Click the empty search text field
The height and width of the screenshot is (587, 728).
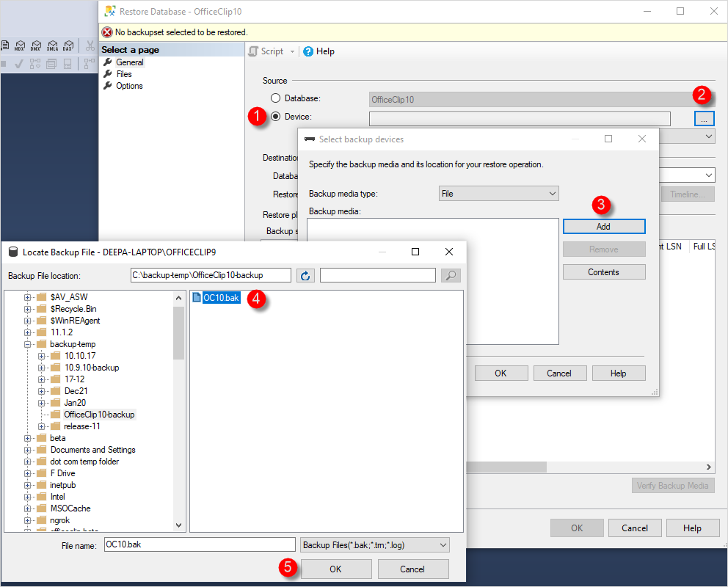coord(378,275)
